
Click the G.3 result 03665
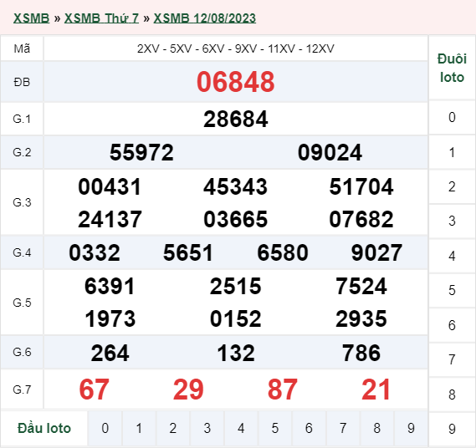coord(236,219)
